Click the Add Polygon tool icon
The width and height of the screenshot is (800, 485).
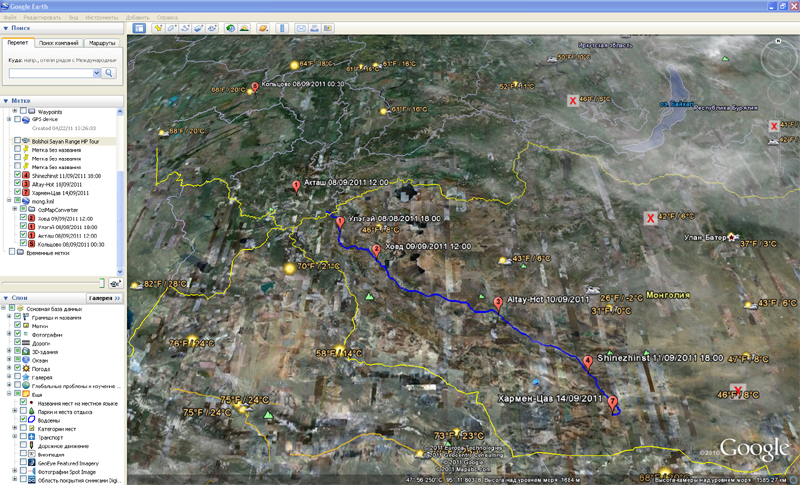coord(172,28)
